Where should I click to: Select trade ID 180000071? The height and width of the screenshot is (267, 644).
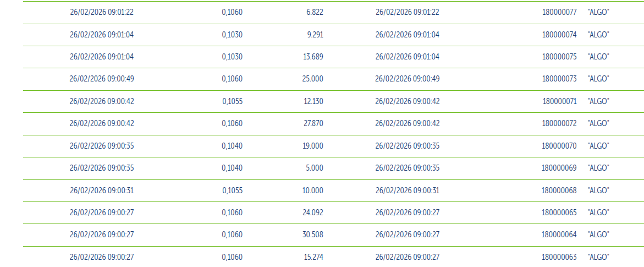[x=559, y=101]
